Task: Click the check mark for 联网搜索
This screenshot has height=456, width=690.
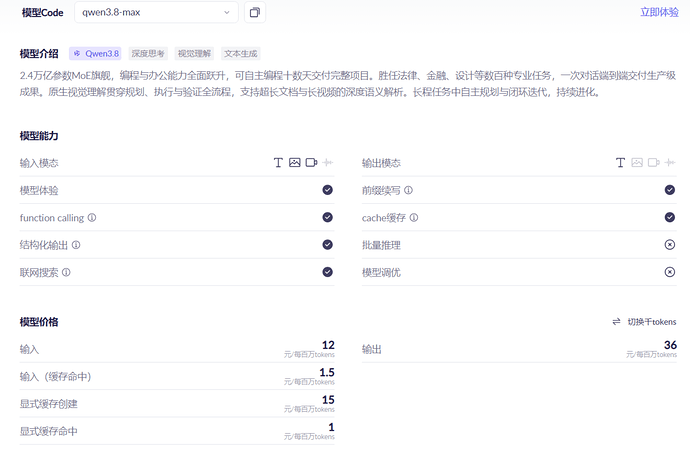Action: [327, 272]
